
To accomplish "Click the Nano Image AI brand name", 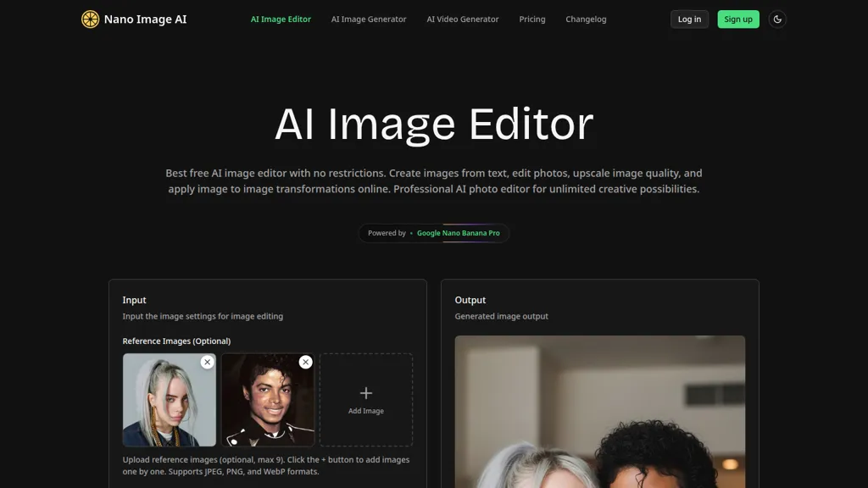I will [145, 19].
